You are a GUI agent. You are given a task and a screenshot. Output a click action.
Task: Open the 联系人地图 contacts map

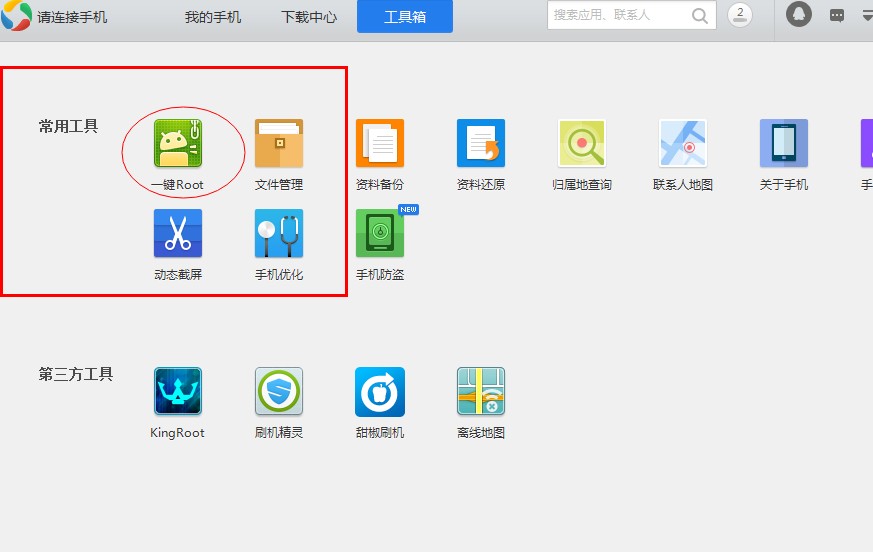(x=683, y=144)
